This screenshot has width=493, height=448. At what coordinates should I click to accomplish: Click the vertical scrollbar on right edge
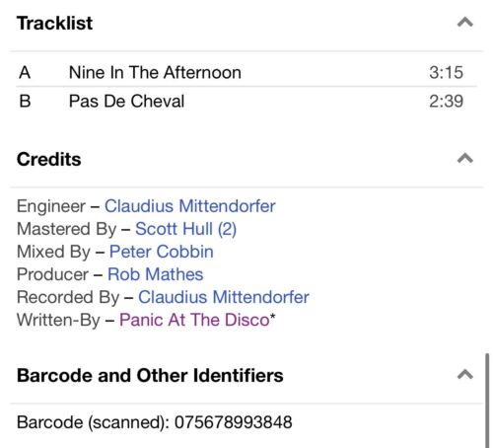coord(487,401)
